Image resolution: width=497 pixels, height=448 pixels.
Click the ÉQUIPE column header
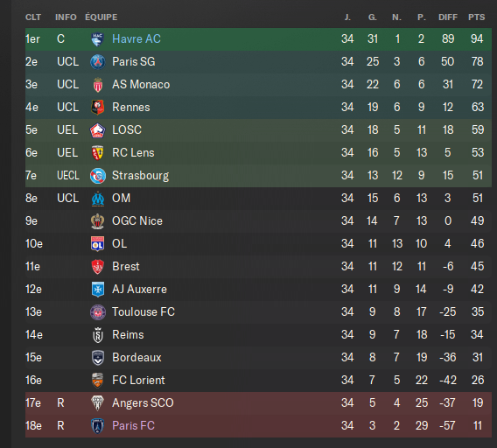[101, 17]
